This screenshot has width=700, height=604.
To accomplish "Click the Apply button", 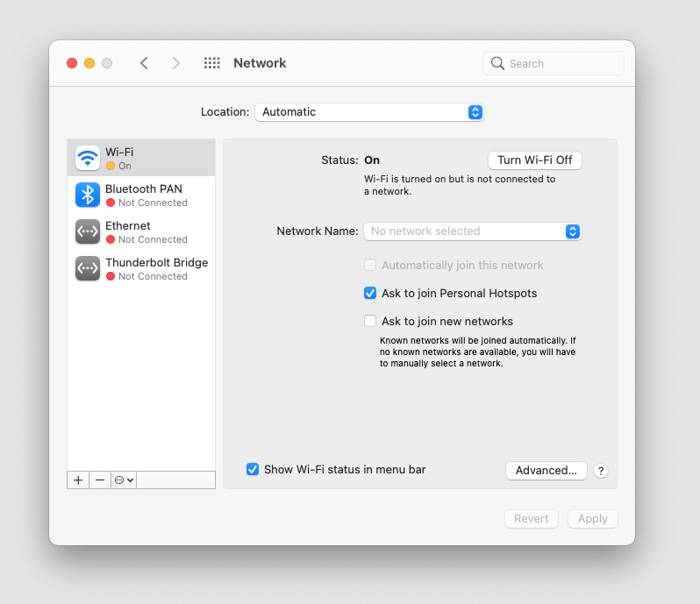I will (592, 519).
